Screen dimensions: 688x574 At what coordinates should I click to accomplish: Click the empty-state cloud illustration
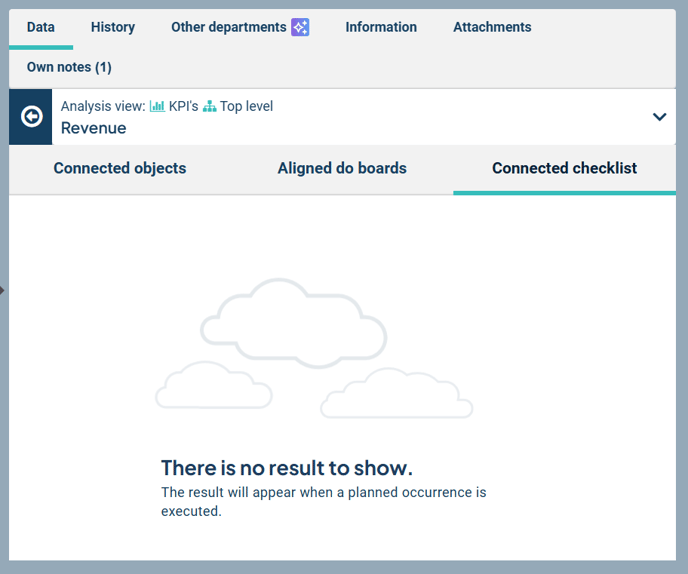pos(313,349)
